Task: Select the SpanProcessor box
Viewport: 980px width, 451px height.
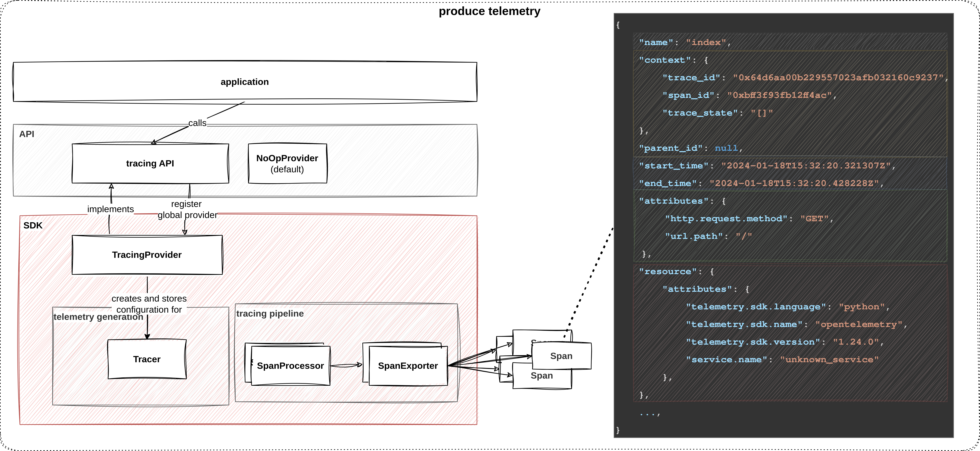Action: [291, 366]
